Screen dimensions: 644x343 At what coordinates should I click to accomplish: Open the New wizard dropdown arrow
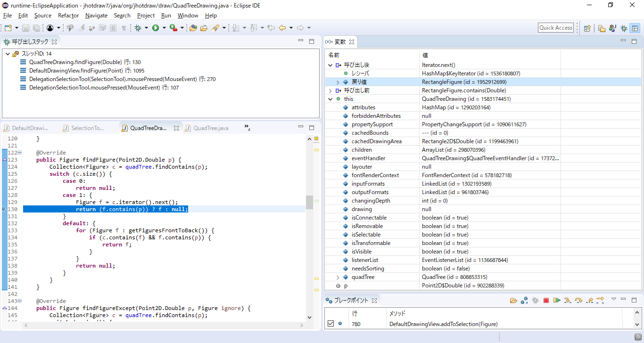pyautogui.click(x=17, y=28)
